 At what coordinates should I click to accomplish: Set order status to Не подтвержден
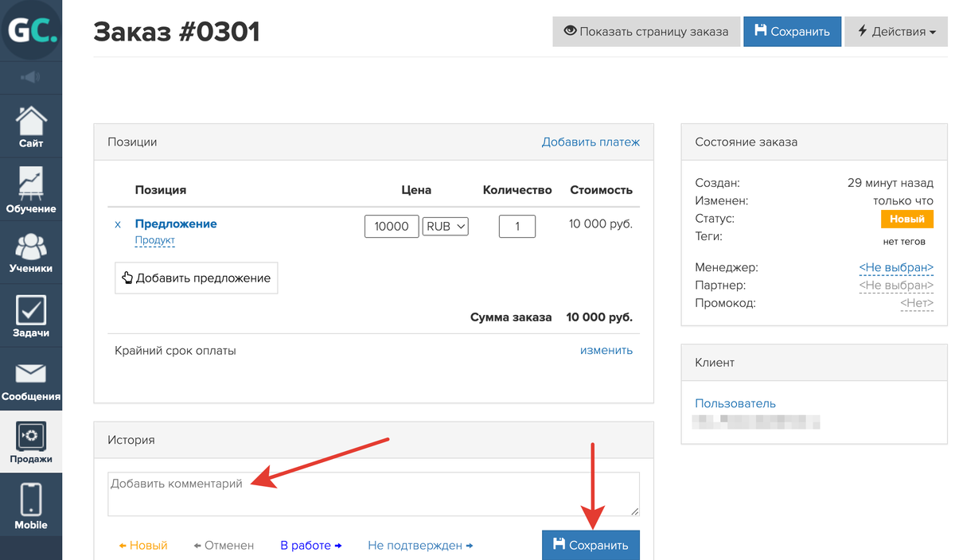click(x=420, y=546)
